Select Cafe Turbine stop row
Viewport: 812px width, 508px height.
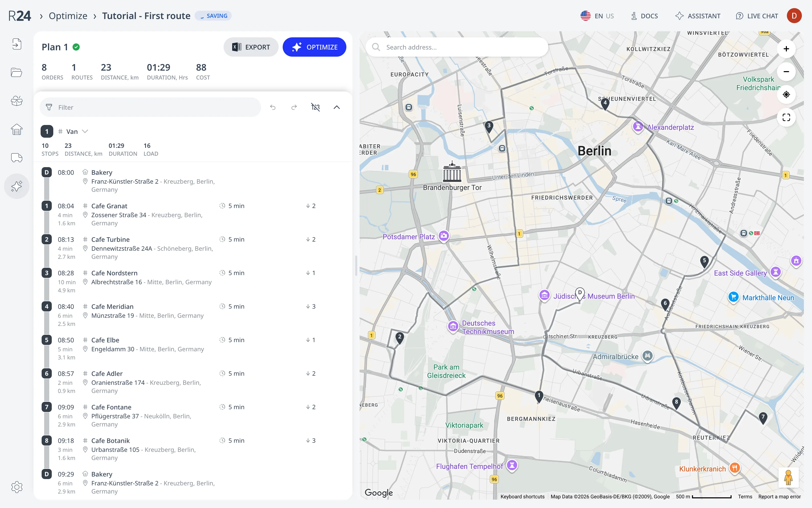[x=193, y=248]
